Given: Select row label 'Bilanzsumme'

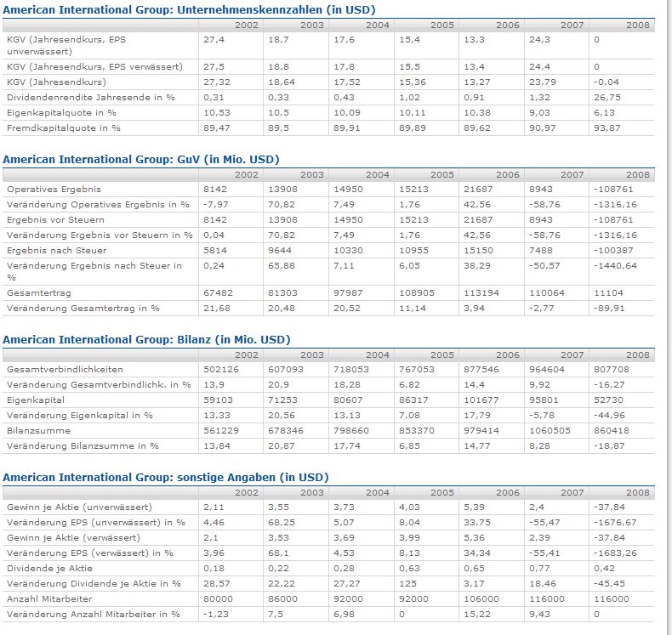Looking at the screenshot, I should (38, 431).
